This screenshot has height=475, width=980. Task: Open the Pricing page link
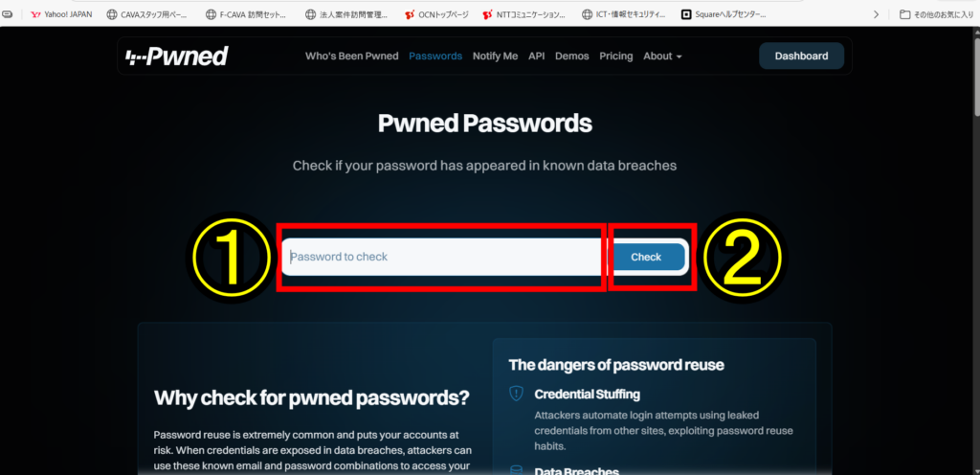click(x=615, y=57)
